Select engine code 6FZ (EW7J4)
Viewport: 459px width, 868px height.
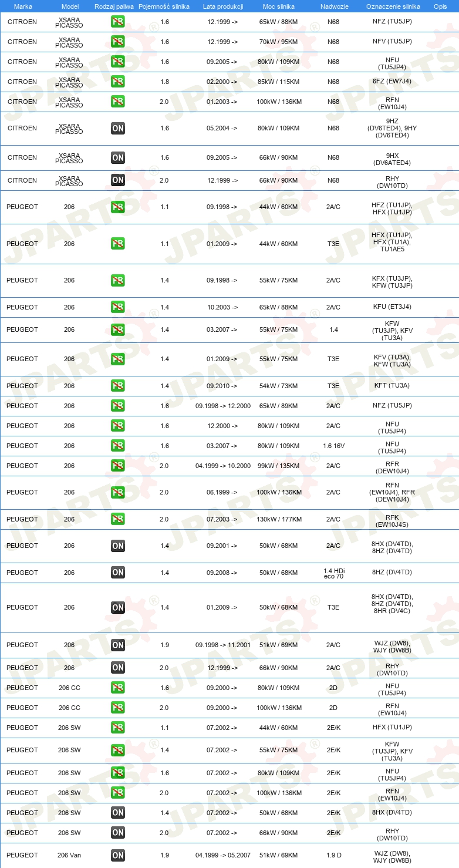tap(393, 82)
